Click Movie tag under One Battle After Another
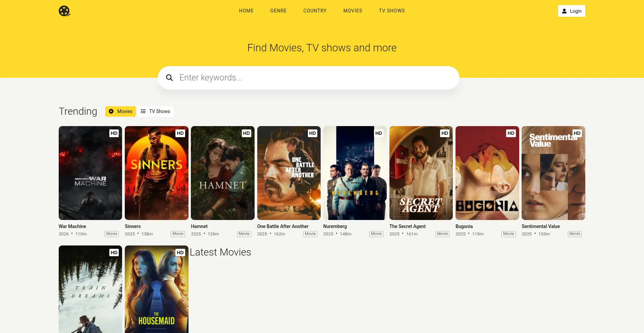The width and height of the screenshot is (644, 333). 310,234
